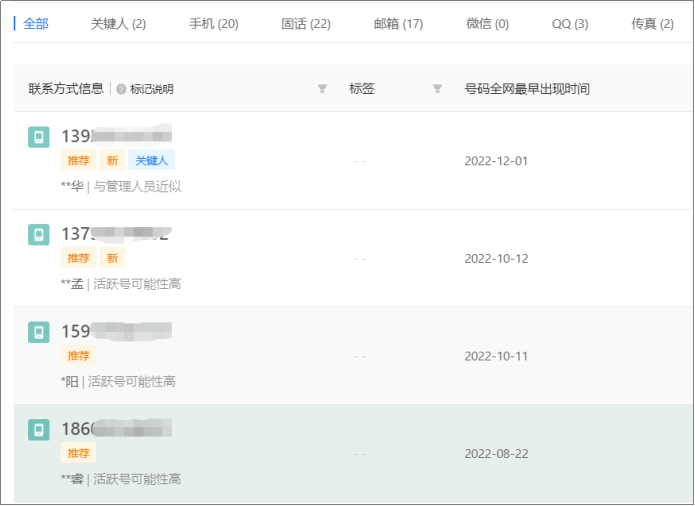Click the info icon beside 标记说明

click(121, 89)
